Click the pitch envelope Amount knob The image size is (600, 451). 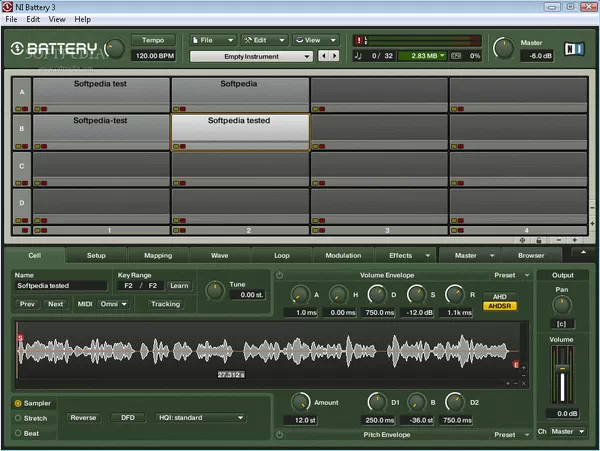coord(301,401)
